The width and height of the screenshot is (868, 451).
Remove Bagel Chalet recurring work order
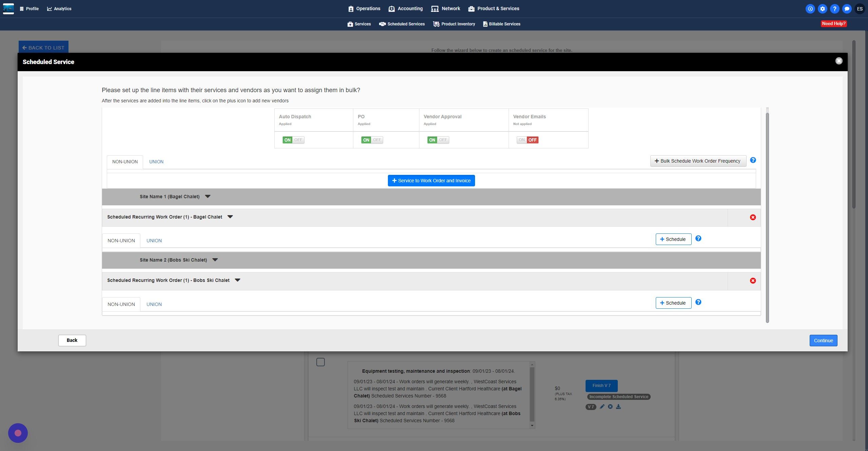point(753,217)
